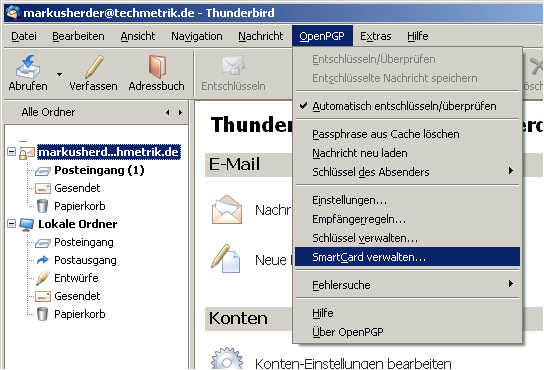Image resolution: width=544 pixels, height=370 pixels.
Task: Click the envelope icon under E-Mail heading
Action: pos(227,209)
